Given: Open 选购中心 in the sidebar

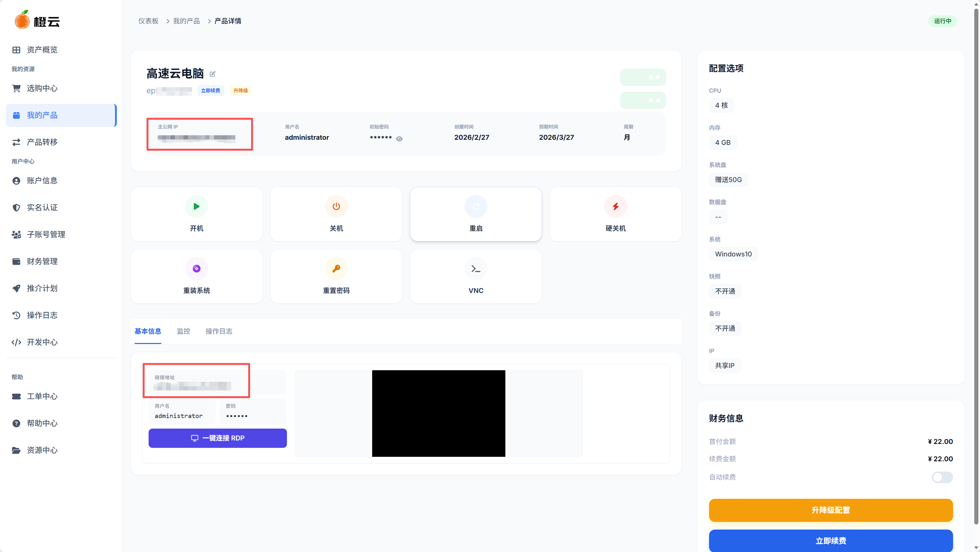Looking at the screenshot, I should coord(42,88).
